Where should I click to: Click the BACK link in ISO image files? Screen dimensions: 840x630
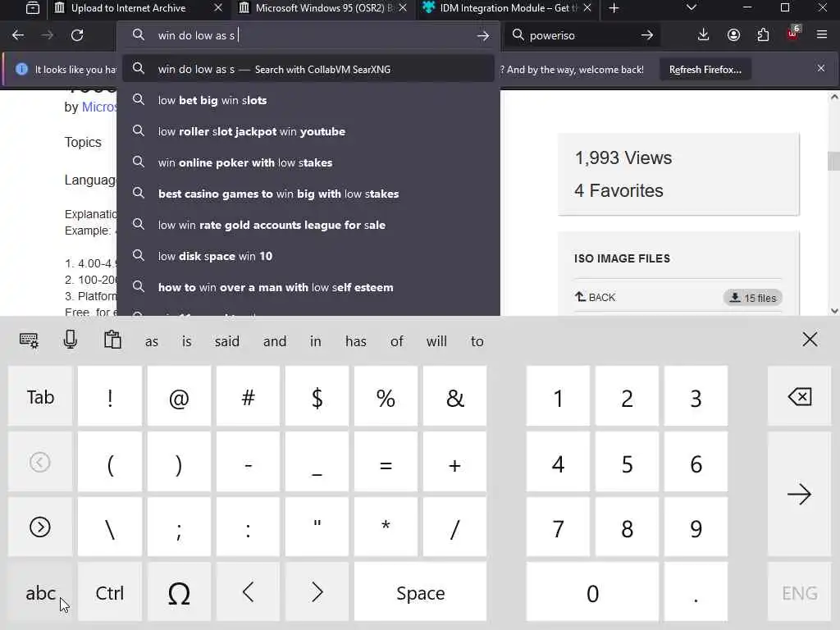pyautogui.click(x=596, y=297)
